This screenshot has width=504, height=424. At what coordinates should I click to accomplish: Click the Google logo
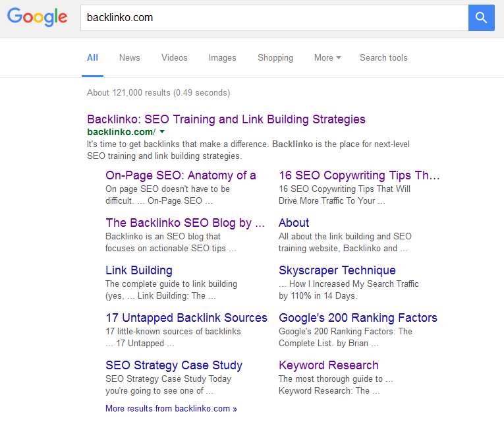[38, 18]
